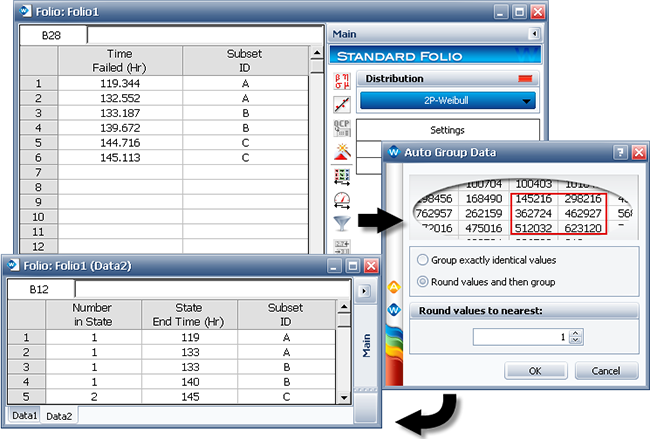The height and width of the screenshot is (439, 650).
Task: Click the orange A icon in dialog sidebar
Action: (394, 286)
